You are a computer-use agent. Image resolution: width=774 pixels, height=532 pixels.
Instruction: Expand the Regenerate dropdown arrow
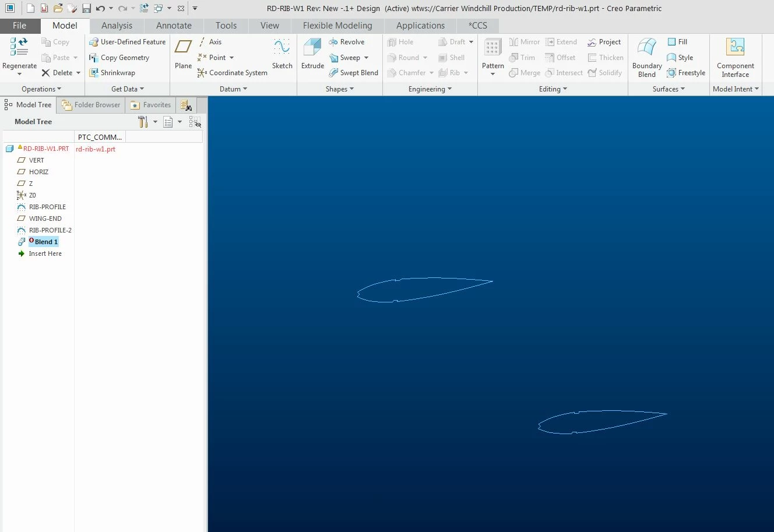[x=19, y=74]
